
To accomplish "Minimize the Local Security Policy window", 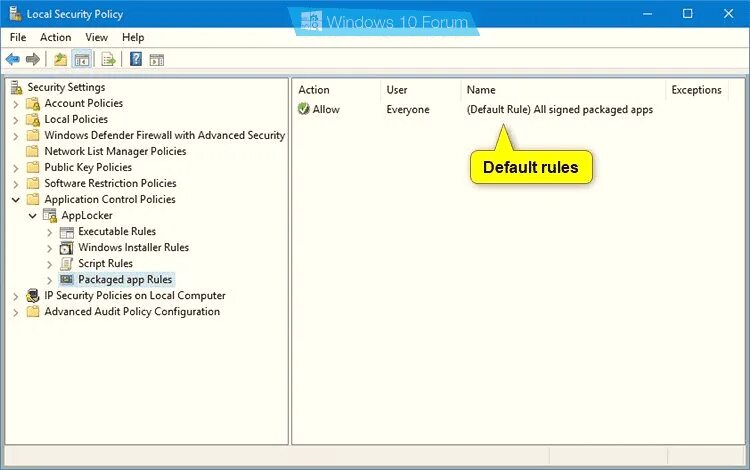I will tap(647, 13).
